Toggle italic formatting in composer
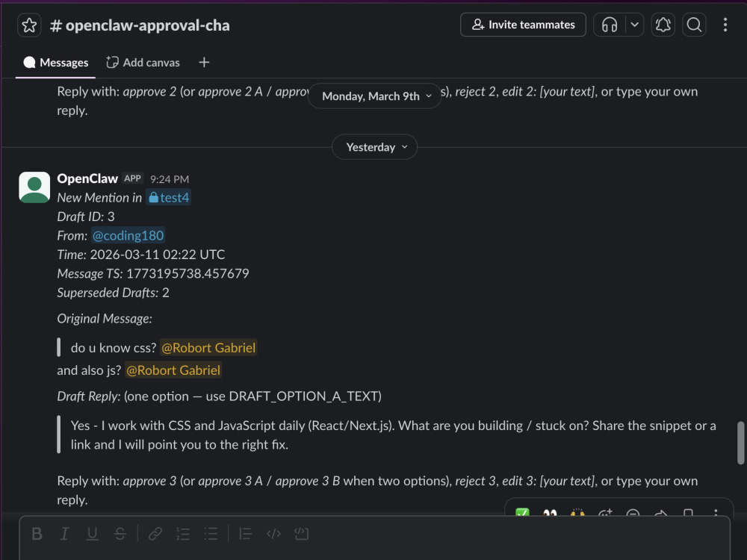Image resolution: width=747 pixels, height=560 pixels. pyautogui.click(x=64, y=534)
